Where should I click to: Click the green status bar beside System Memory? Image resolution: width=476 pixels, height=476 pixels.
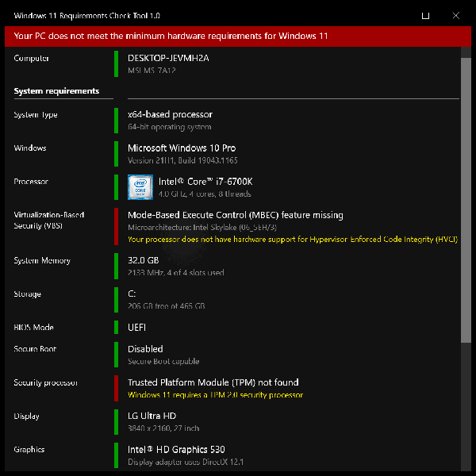click(116, 266)
